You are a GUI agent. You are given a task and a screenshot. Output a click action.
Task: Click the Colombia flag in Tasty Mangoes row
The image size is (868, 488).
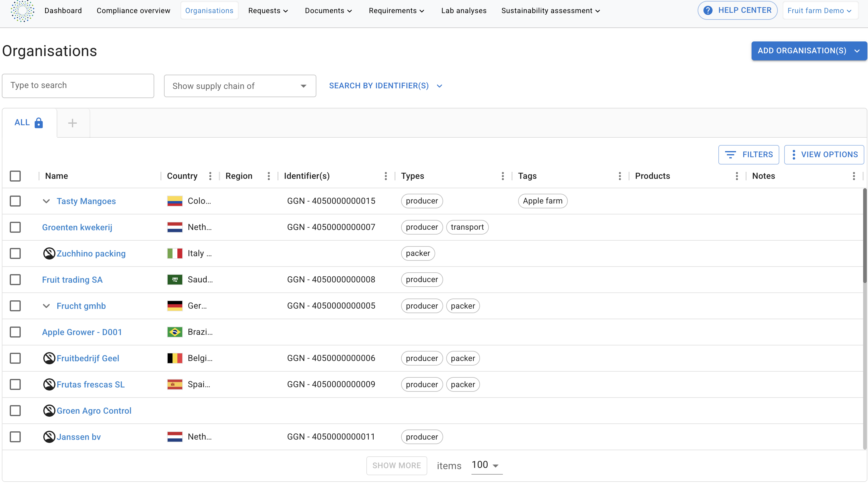tap(175, 201)
